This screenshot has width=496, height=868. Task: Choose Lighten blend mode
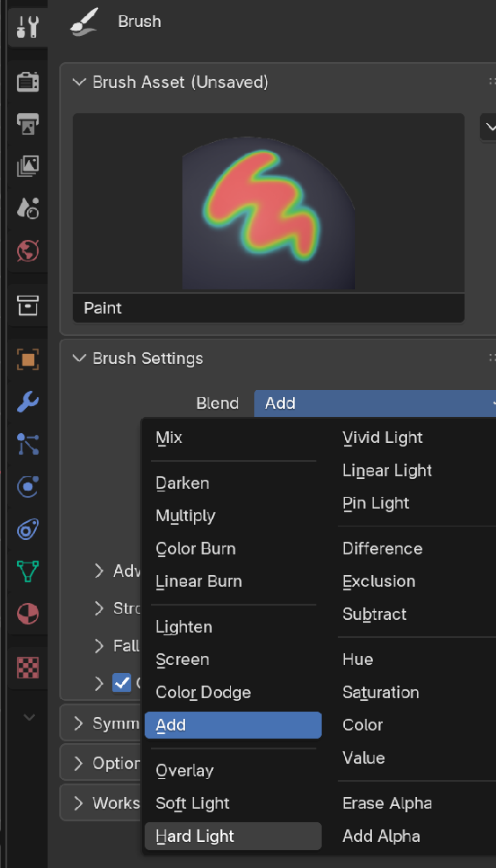(233, 627)
